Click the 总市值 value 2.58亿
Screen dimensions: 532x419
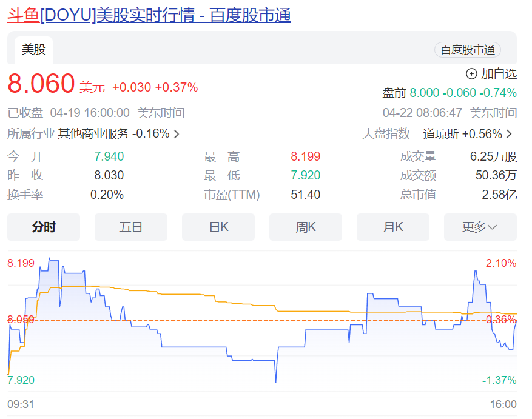click(499, 195)
